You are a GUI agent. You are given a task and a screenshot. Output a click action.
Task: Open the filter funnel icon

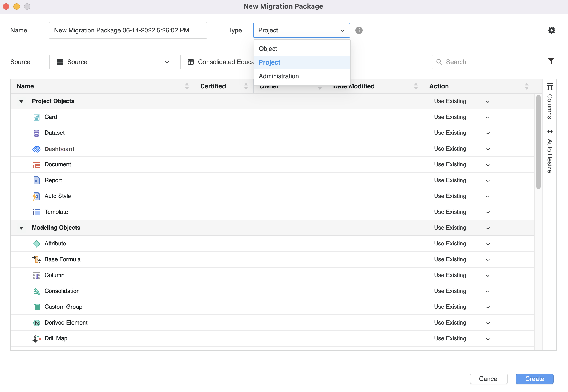coord(551,62)
